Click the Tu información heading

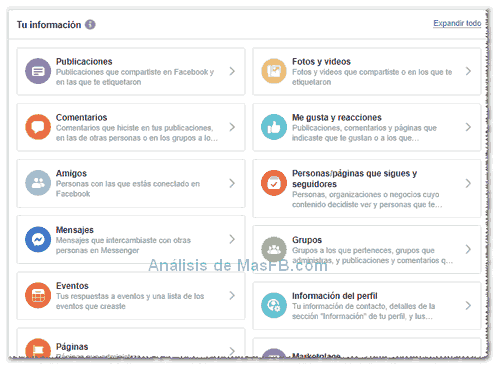49,25
